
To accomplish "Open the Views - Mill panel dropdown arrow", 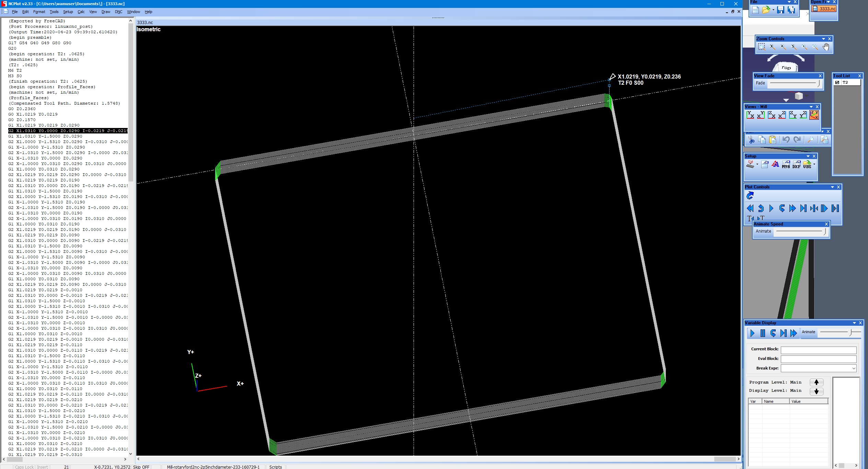I will (811, 107).
